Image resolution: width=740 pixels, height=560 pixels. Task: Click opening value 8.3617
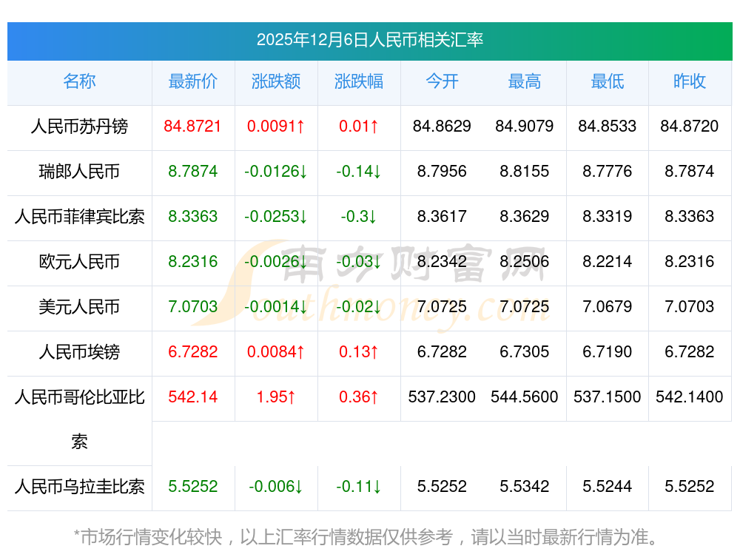coord(442,217)
